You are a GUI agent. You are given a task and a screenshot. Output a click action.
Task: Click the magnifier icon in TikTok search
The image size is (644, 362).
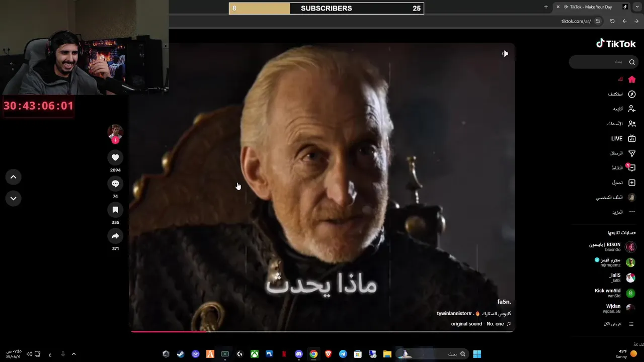pyautogui.click(x=632, y=62)
